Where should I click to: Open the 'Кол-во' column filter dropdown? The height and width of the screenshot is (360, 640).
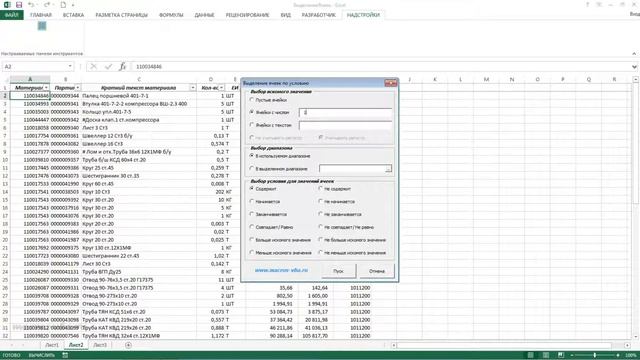tap(221, 88)
